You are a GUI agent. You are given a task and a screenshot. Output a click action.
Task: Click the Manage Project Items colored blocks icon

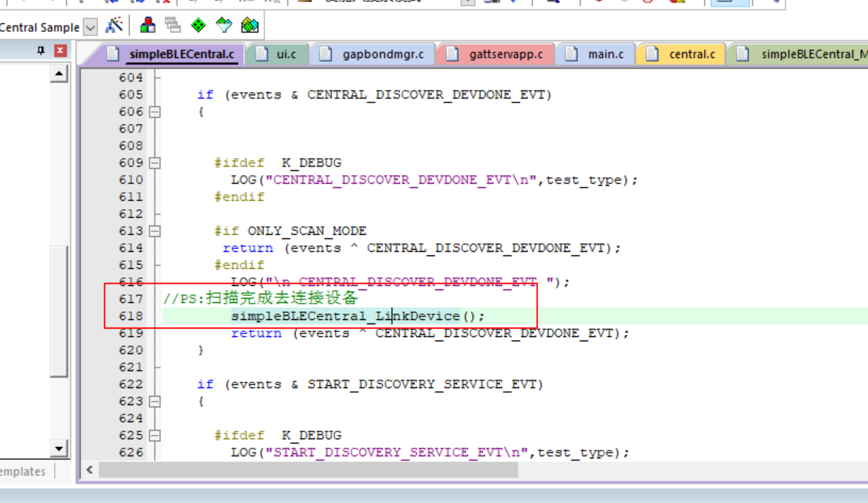coord(148,26)
